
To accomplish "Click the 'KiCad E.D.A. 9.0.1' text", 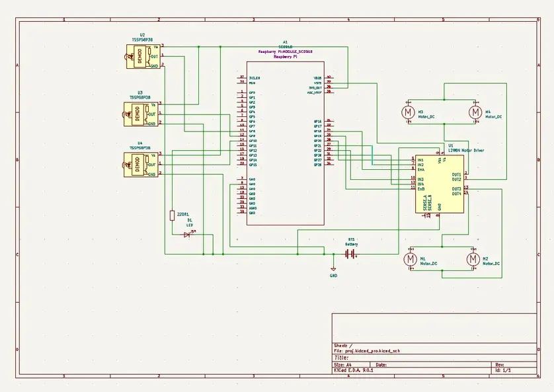I will (353, 370).
